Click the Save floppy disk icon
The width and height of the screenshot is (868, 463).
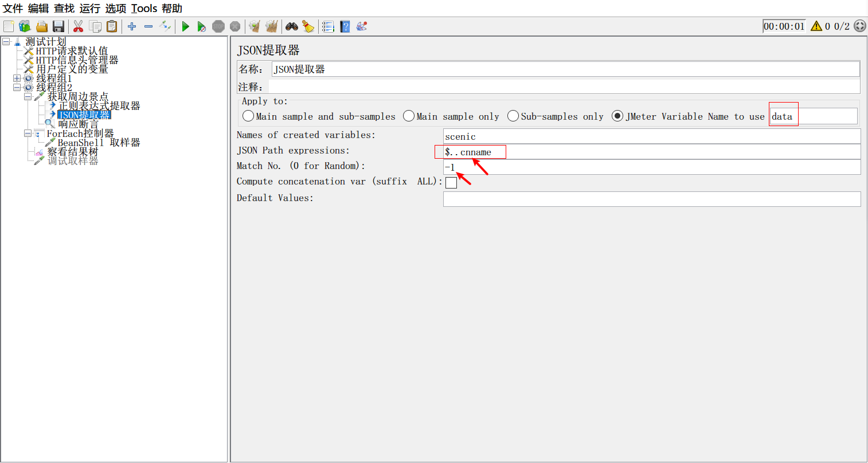(58, 26)
